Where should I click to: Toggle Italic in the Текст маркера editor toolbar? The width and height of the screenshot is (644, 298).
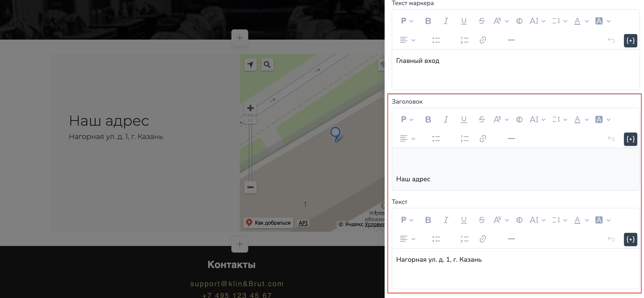(x=446, y=21)
